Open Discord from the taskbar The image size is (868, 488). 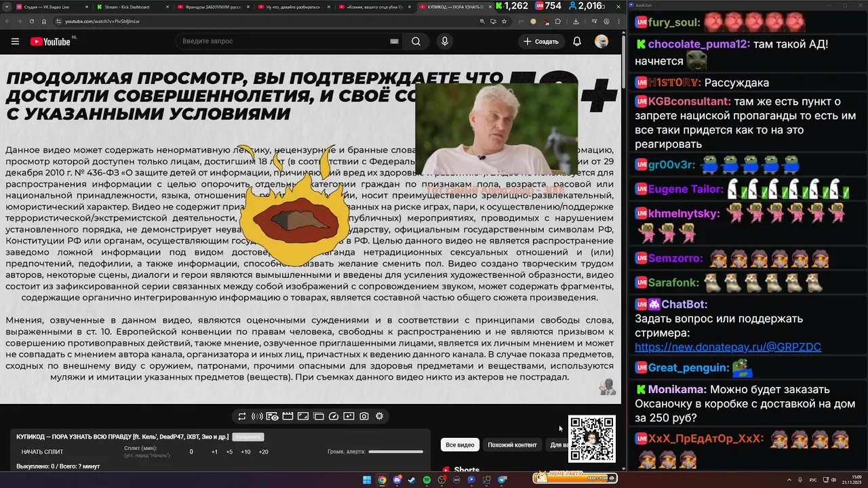point(397,480)
